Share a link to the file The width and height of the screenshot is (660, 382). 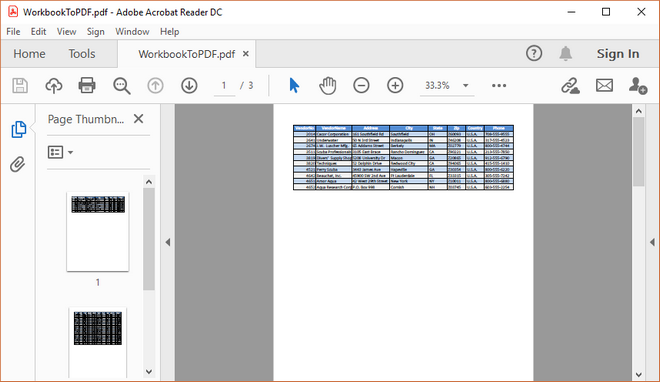570,86
